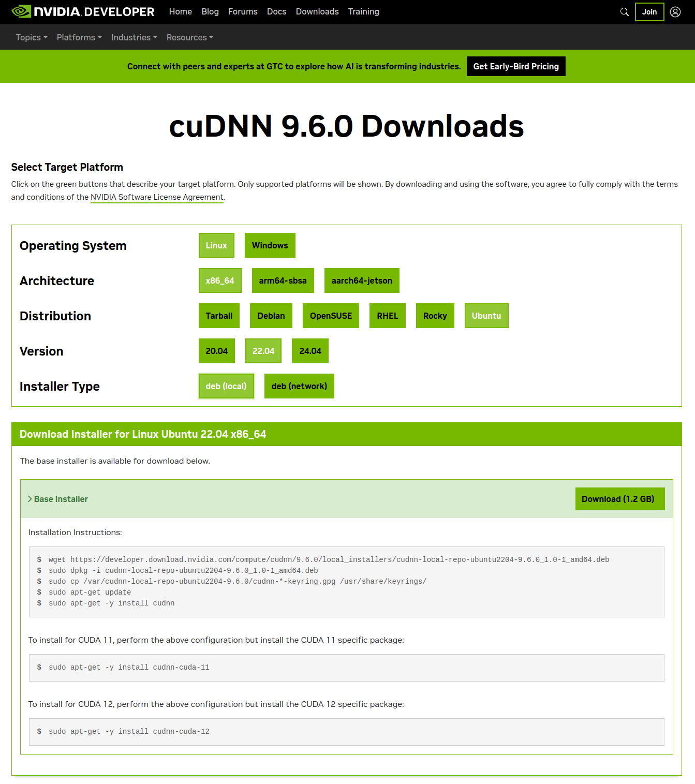The height and width of the screenshot is (784, 695).
Task: Expand the Topics dropdown
Action: pos(32,37)
